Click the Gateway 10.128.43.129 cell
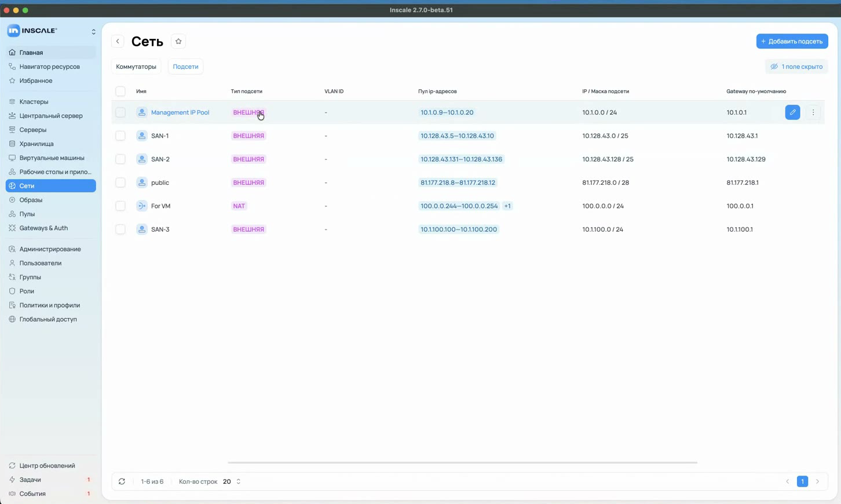 click(x=746, y=159)
